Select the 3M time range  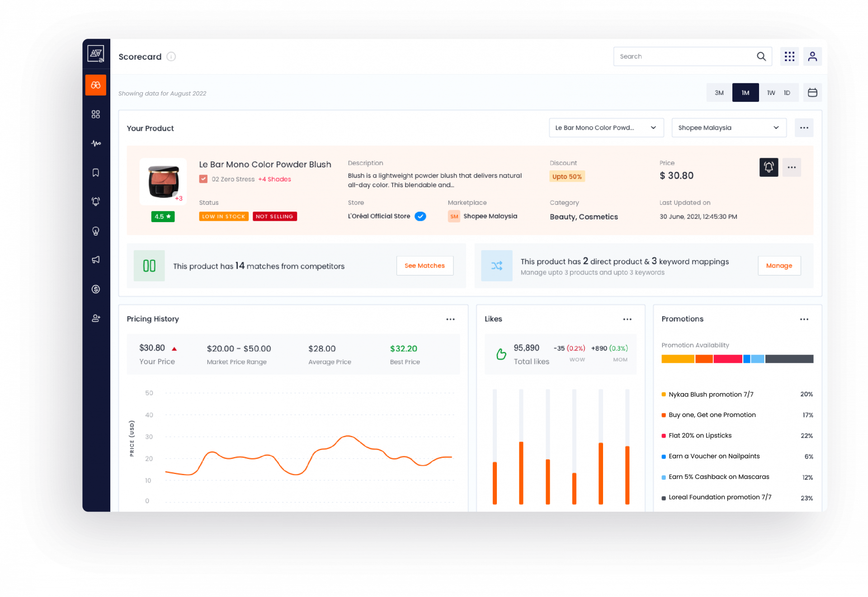[x=719, y=92]
